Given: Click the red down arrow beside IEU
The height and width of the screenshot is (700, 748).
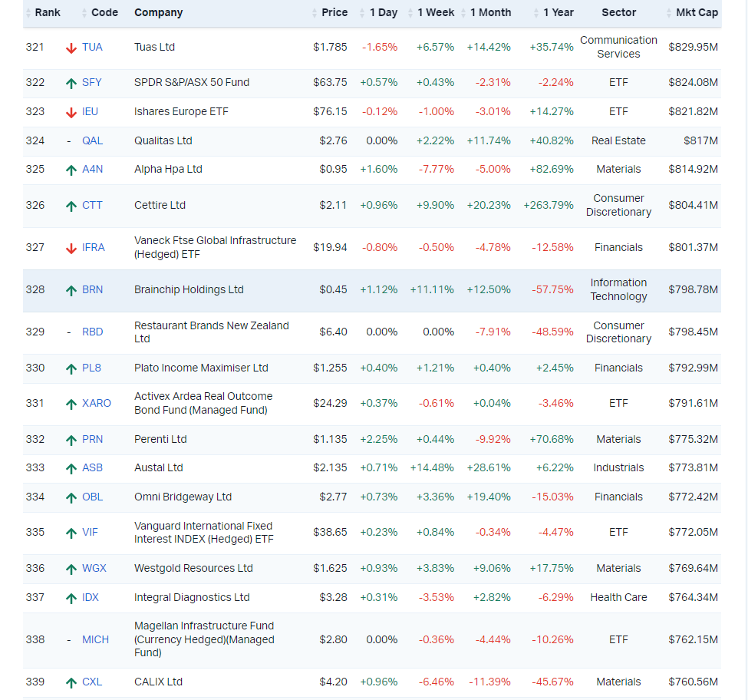Looking at the screenshot, I should [x=71, y=112].
